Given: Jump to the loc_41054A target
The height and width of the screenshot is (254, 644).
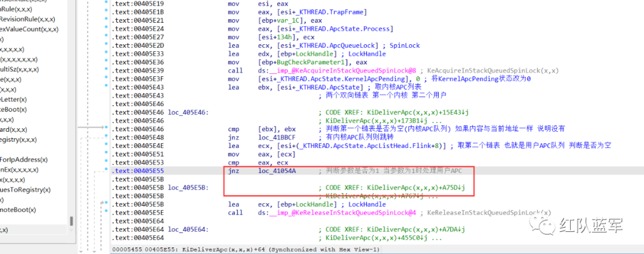Looking at the screenshot, I should pyautogui.click(x=277, y=171).
